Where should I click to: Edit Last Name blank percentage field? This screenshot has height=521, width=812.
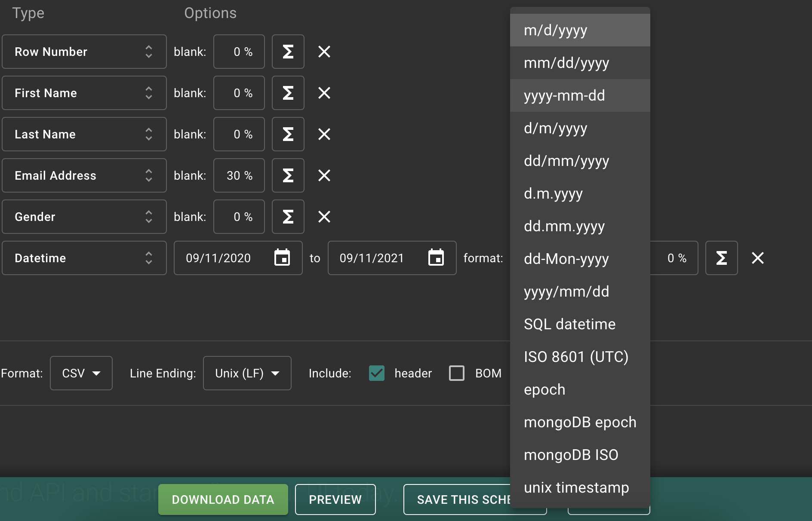coord(239,134)
